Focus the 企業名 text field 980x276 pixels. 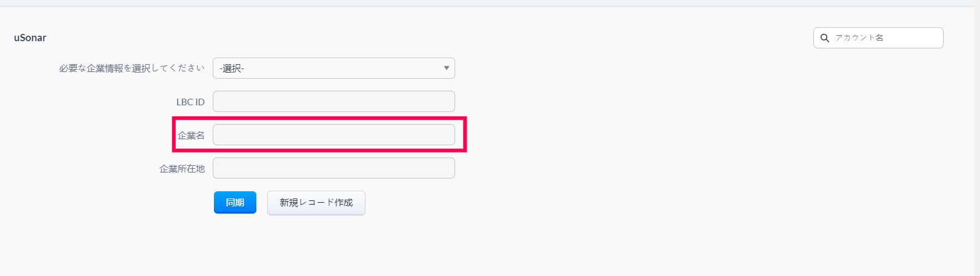tap(333, 135)
